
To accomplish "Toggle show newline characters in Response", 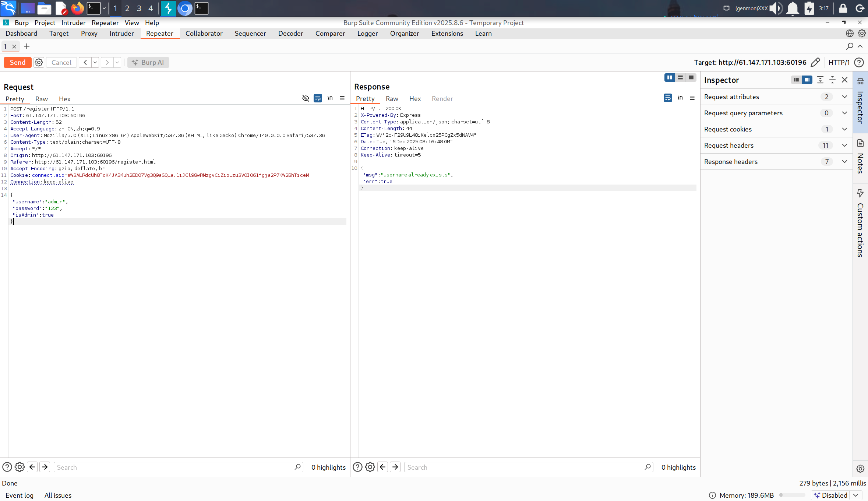I will pos(680,98).
